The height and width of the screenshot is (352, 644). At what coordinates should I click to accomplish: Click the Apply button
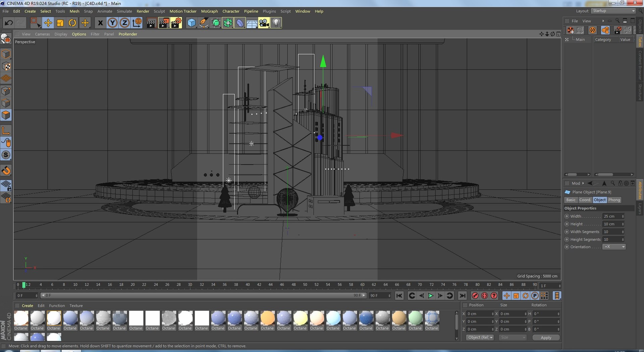[546, 338]
